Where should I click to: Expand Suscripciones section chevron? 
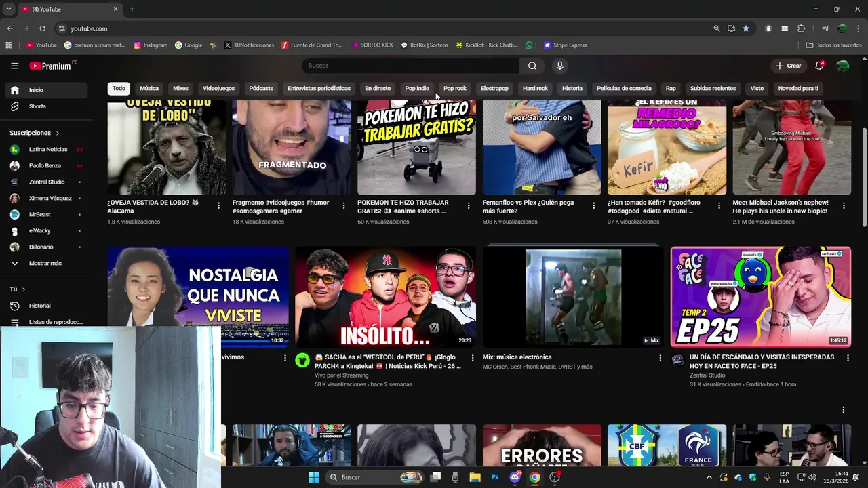pyautogui.click(x=57, y=134)
